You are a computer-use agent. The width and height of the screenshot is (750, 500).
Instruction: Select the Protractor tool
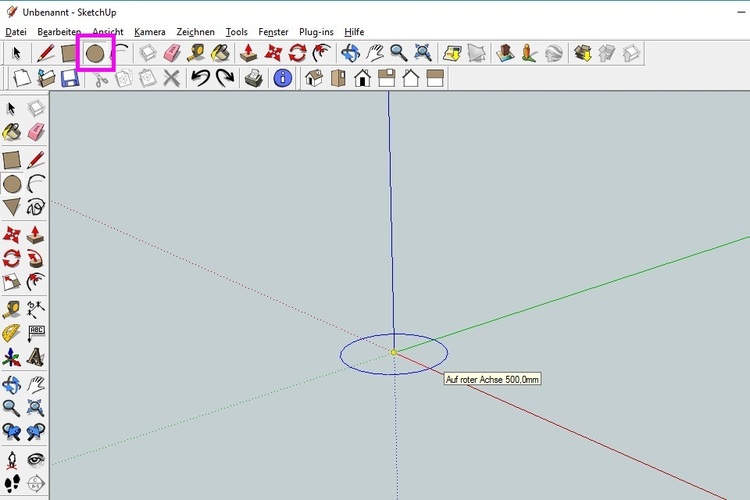(11, 333)
